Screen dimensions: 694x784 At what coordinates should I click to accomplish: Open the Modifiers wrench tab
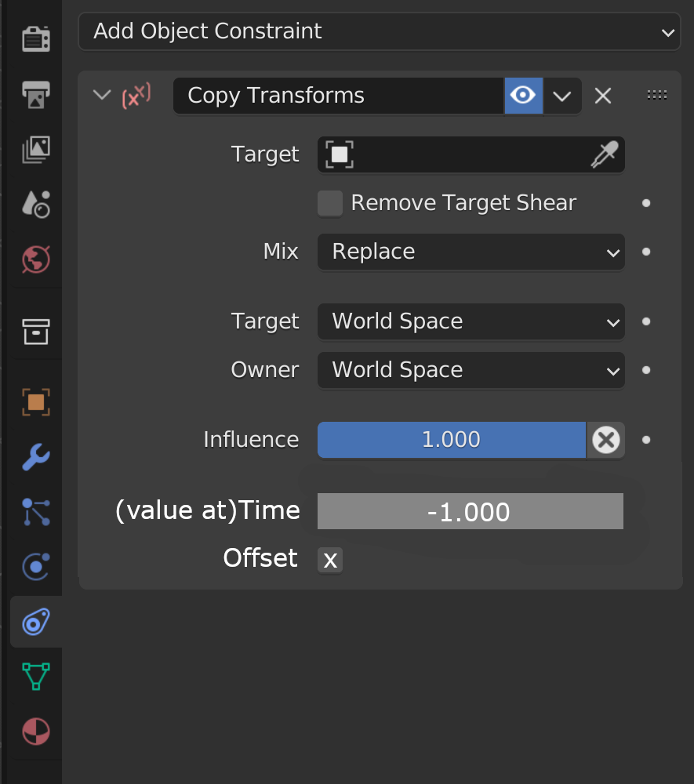tap(36, 456)
